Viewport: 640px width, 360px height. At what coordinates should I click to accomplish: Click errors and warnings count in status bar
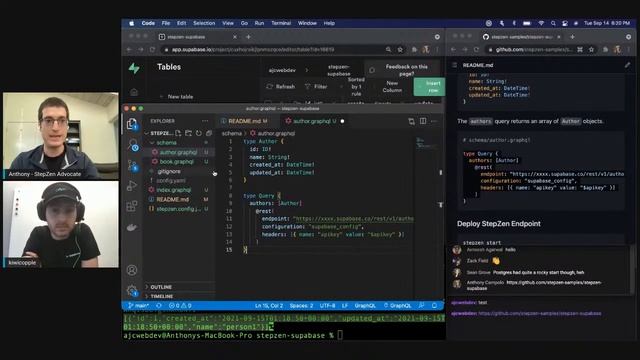click(x=180, y=305)
